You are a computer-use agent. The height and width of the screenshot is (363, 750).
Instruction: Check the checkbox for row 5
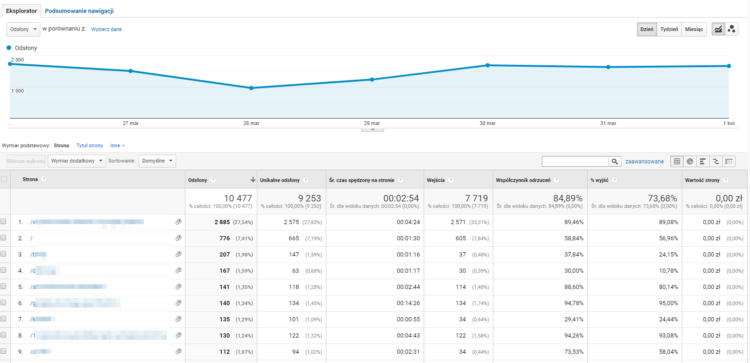click(x=4, y=286)
